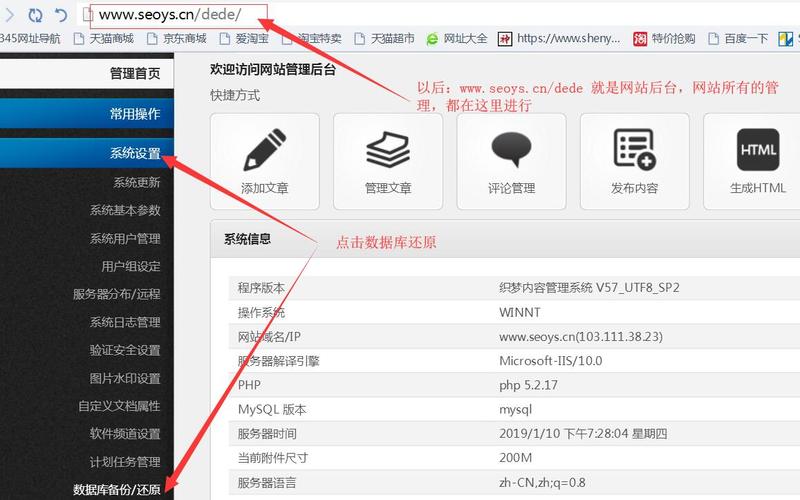This screenshot has width=800, height=500.
Task: Select the Microsoft-IIS/10.0 value
Action: [551, 361]
